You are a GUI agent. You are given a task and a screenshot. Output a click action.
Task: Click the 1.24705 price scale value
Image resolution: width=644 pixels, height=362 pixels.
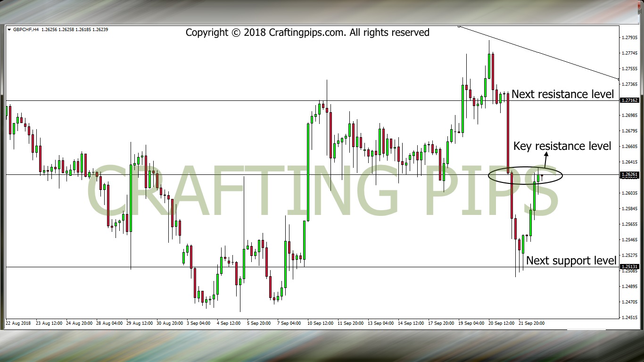(x=630, y=302)
